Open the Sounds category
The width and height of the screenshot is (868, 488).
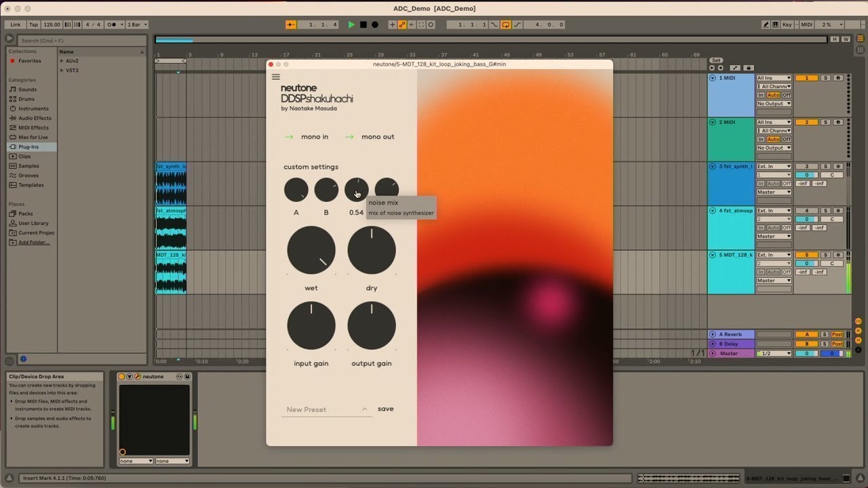click(x=27, y=89)
